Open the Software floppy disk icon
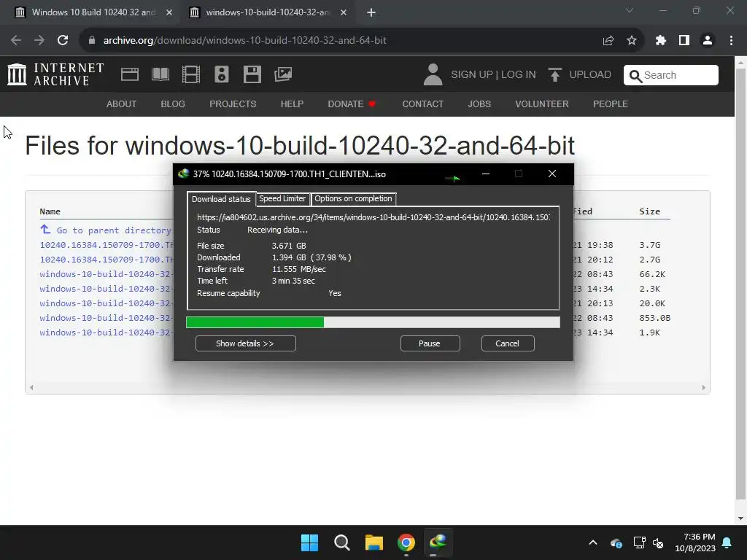 (252, 74)
